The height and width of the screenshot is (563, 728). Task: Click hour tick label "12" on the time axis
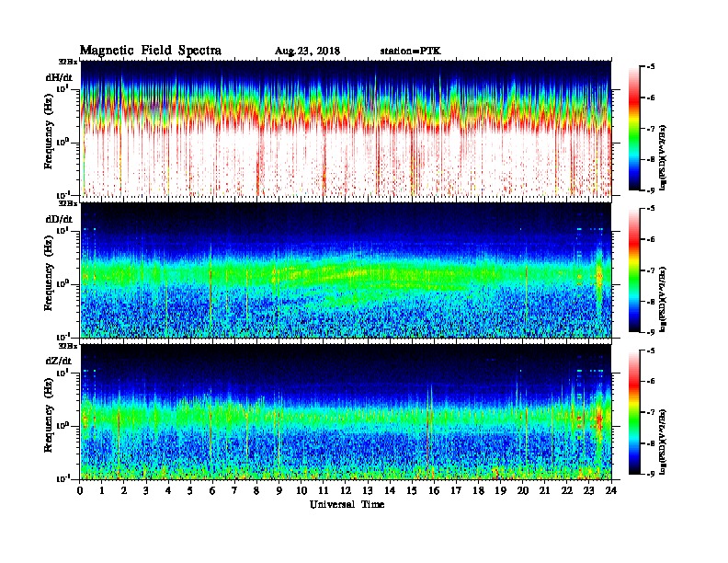coord(346,490)
